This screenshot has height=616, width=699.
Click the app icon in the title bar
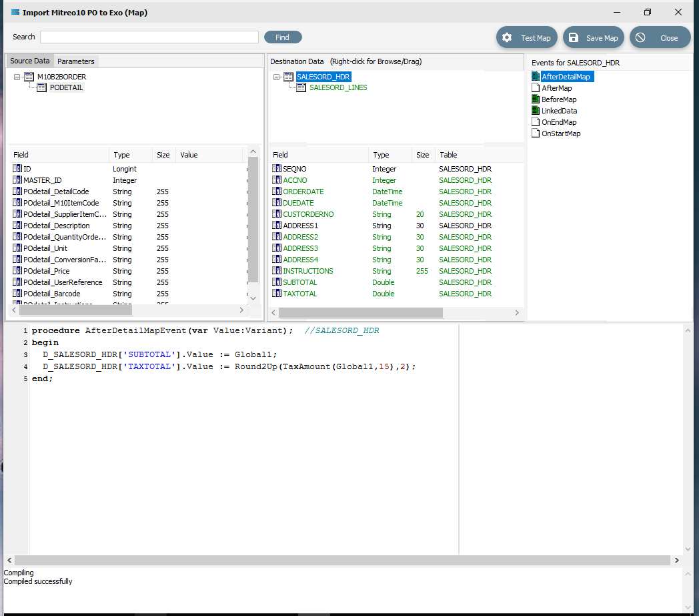coord(15,13)
